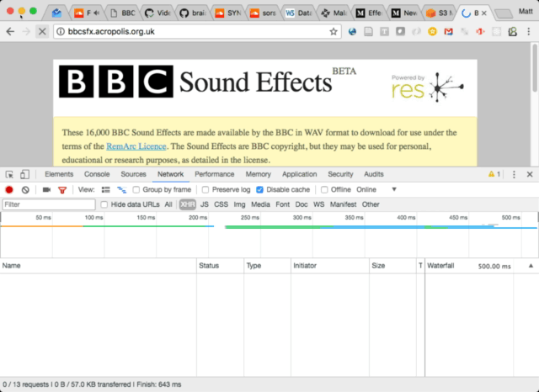Uncheck the Disable cache checkbox
The width and height of the screenshot is (539, 392).
[x=259, y=189]
